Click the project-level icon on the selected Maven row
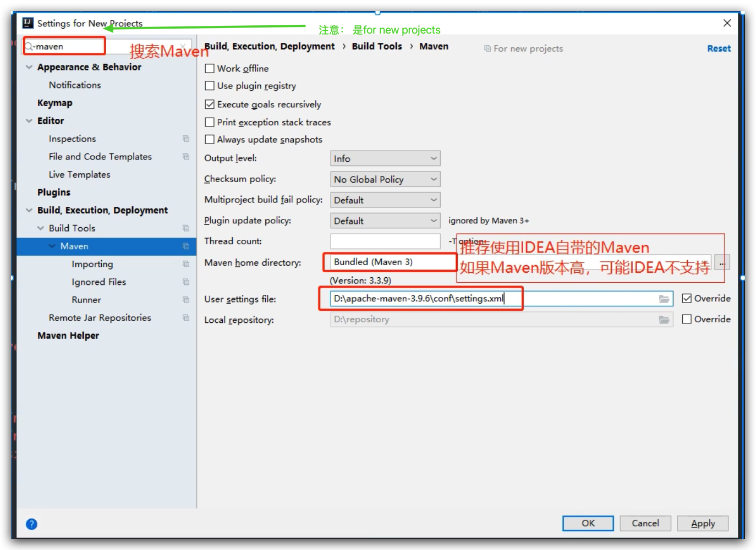The image size is (756, 550). click(x=186, y=246)
